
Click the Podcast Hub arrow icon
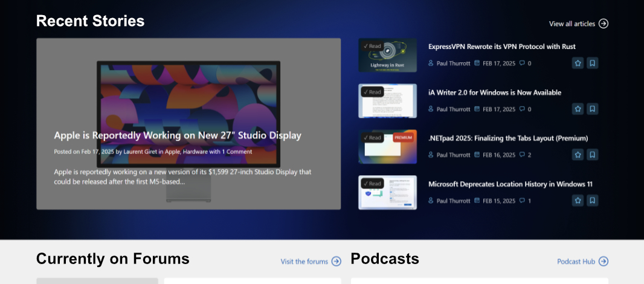coord(604,262)
